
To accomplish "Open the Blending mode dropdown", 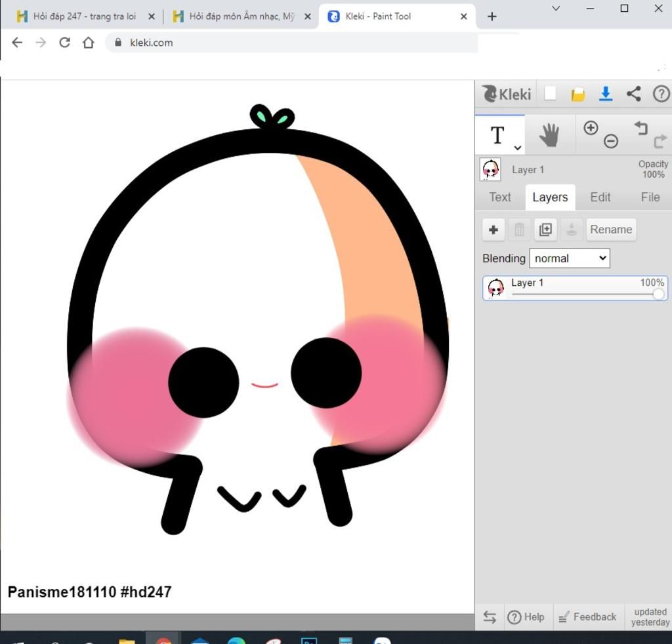I will [570, 258].
